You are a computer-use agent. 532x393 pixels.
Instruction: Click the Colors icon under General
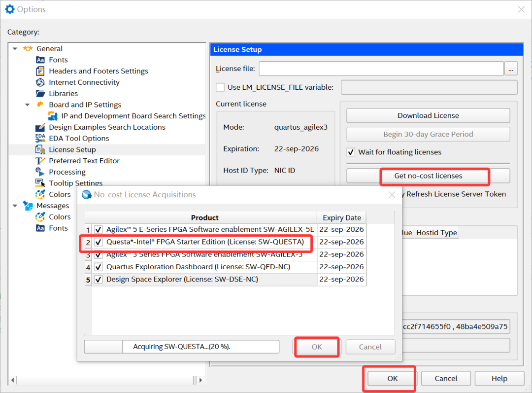40,194
